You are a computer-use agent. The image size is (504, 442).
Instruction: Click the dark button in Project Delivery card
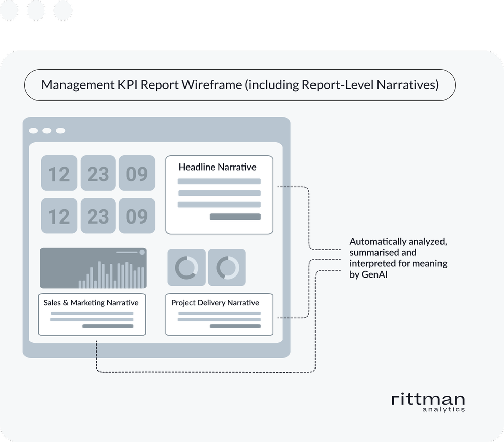(235, 326)
